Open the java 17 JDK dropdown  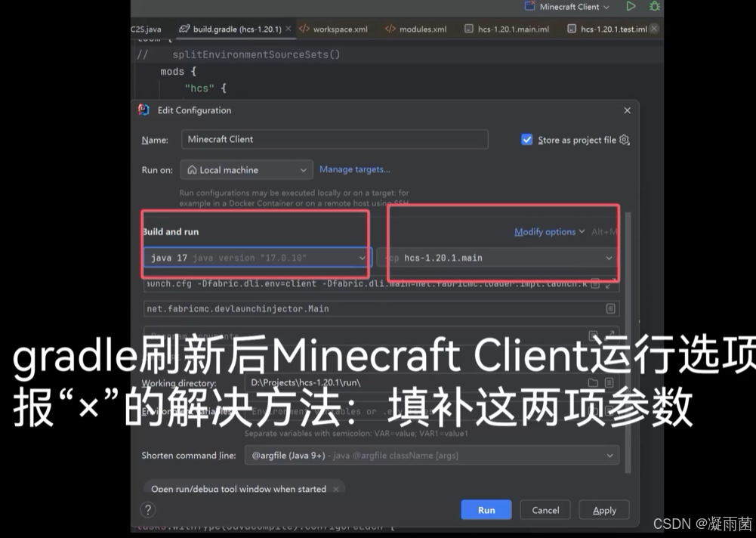258,258
